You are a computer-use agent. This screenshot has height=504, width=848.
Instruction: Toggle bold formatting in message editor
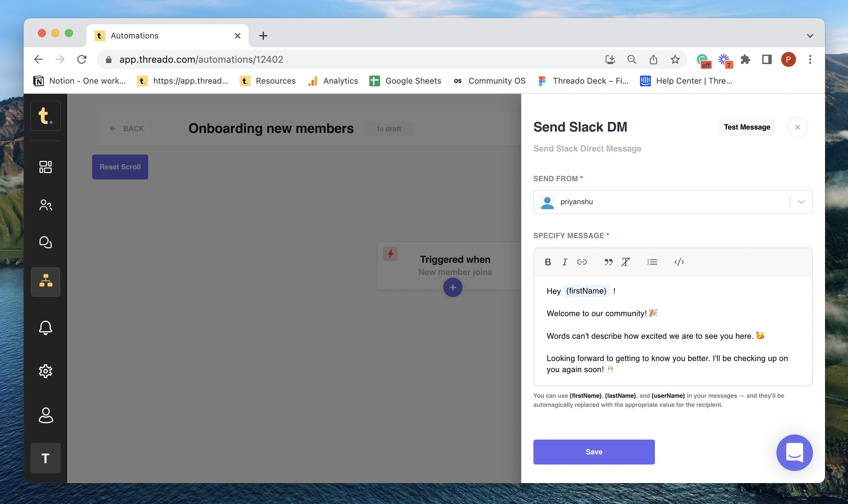[x=548, y=262]
